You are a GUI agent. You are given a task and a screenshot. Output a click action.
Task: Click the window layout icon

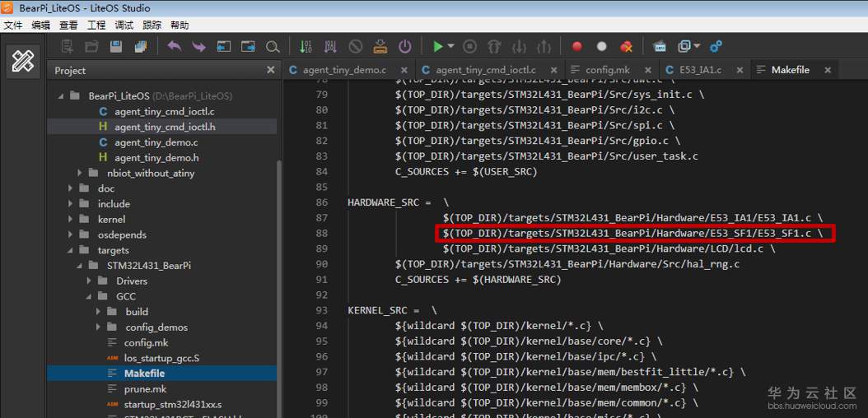684,47
